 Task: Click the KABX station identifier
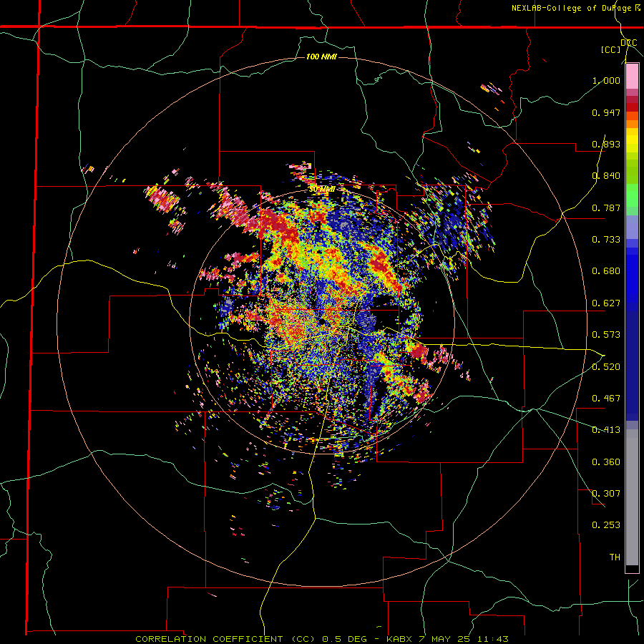[399, 639]
